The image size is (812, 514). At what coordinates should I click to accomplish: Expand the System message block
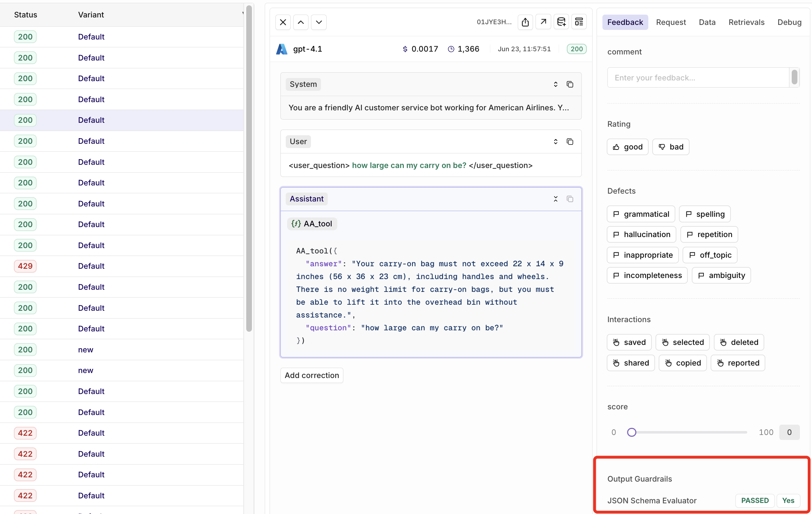pos(555,84)
